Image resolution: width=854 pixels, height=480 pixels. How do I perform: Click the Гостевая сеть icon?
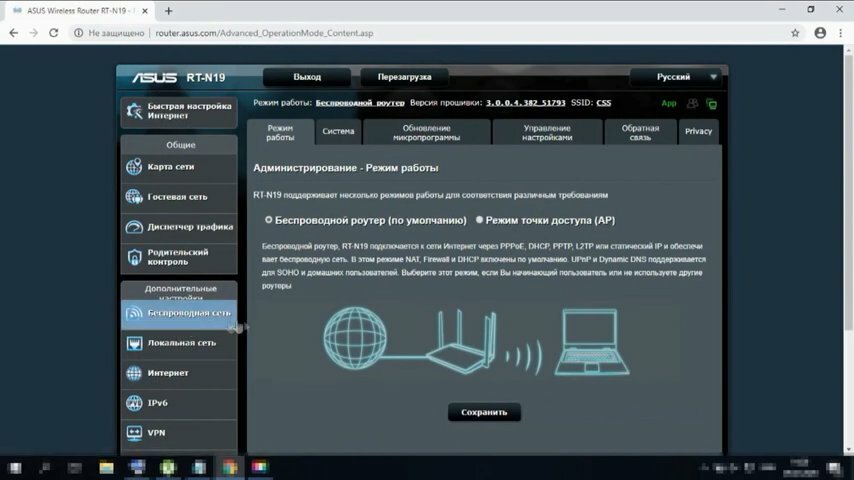click(x=134, y=197)
